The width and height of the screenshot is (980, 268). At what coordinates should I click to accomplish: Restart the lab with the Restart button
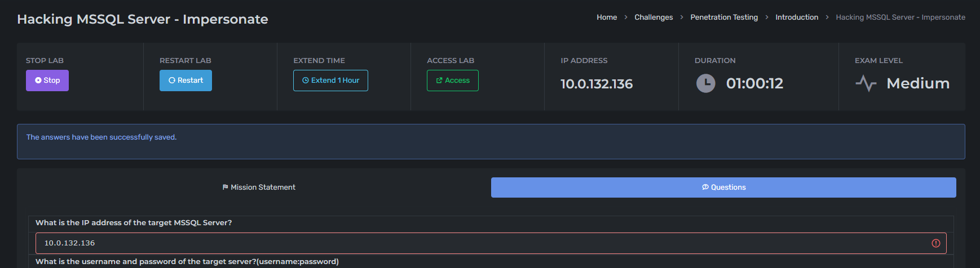(186, 81)
